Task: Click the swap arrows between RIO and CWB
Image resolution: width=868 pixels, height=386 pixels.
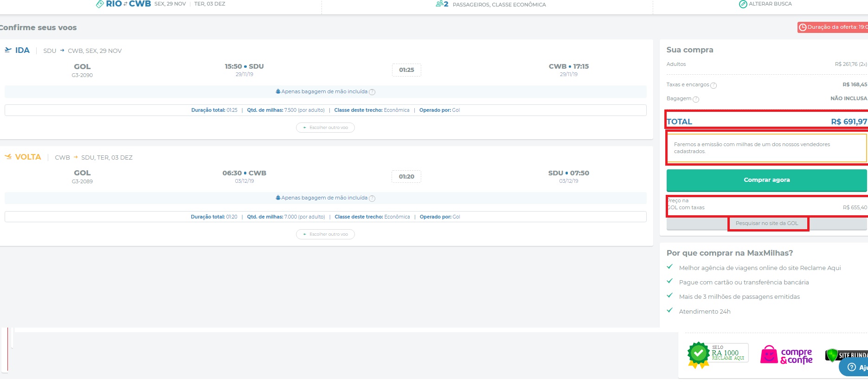Action: click(125, 4)
